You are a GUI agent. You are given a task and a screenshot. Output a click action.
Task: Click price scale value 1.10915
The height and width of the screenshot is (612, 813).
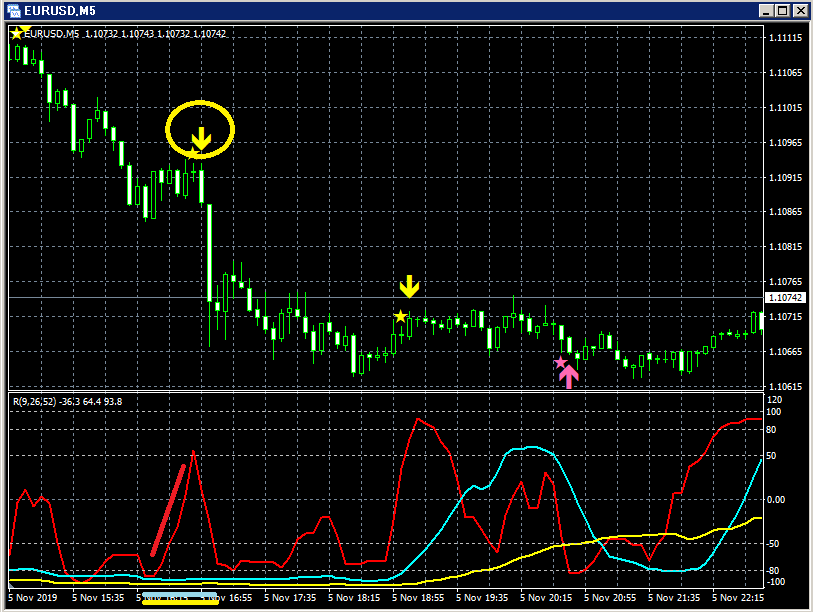point(785,177)
